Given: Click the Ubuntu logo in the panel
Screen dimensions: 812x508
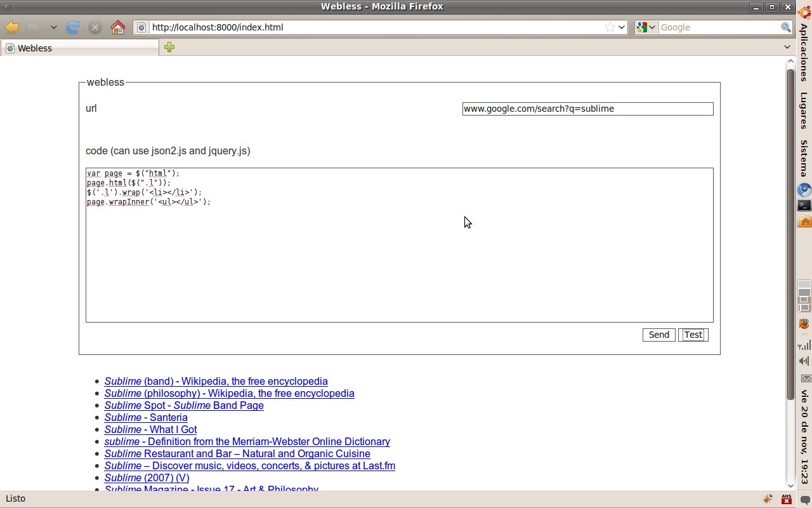Looking at the screenshot, I should pos(804,12).
